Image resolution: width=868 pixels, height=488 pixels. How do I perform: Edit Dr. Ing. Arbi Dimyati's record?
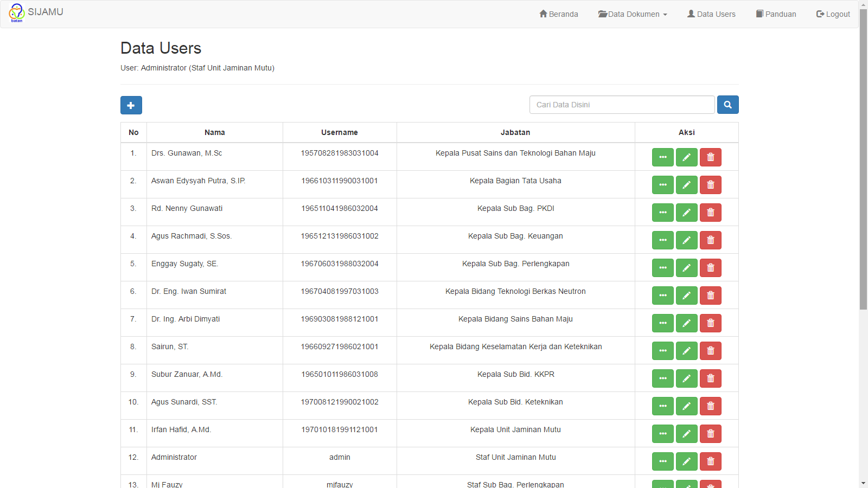pyautogui.click(x=686, y=323)
